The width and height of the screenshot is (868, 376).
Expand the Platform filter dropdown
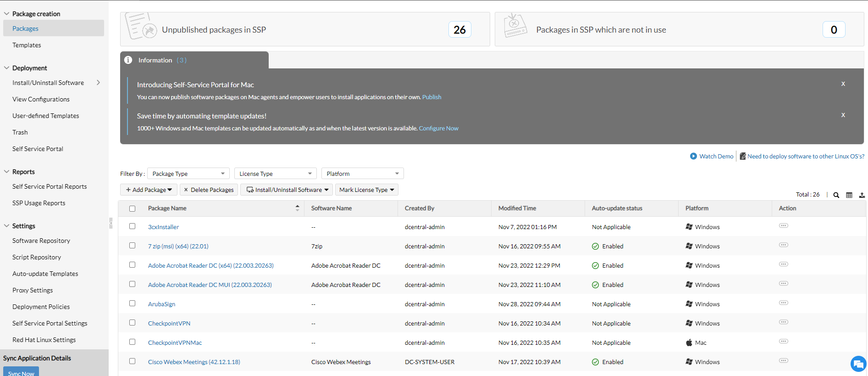[x=362, y=174]
